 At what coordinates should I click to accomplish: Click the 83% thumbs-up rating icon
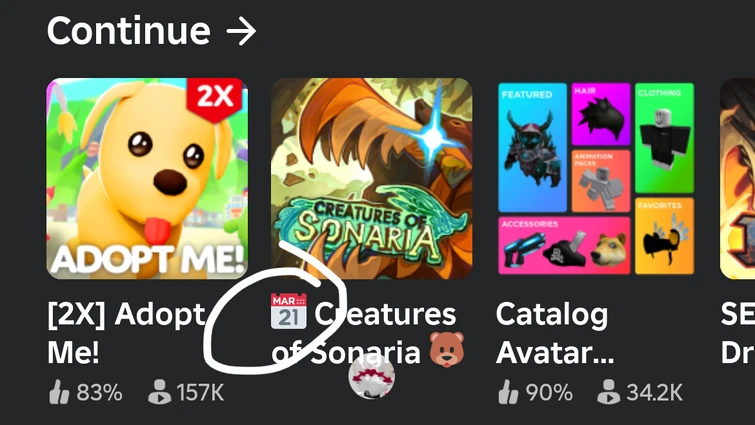click(59, 392)
